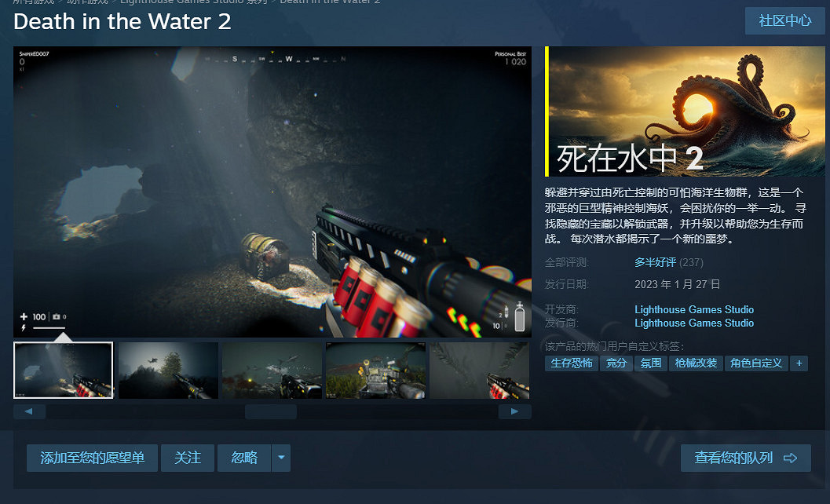Click 忽略 to ignore this game
Screen dimensions: 830x504
(x=243, y=458)
